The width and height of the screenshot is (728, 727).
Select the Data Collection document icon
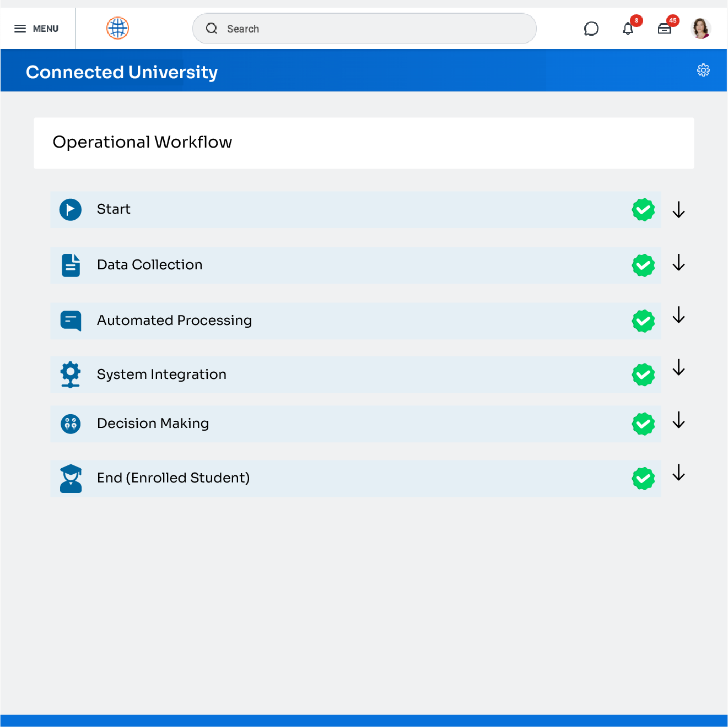70,265
